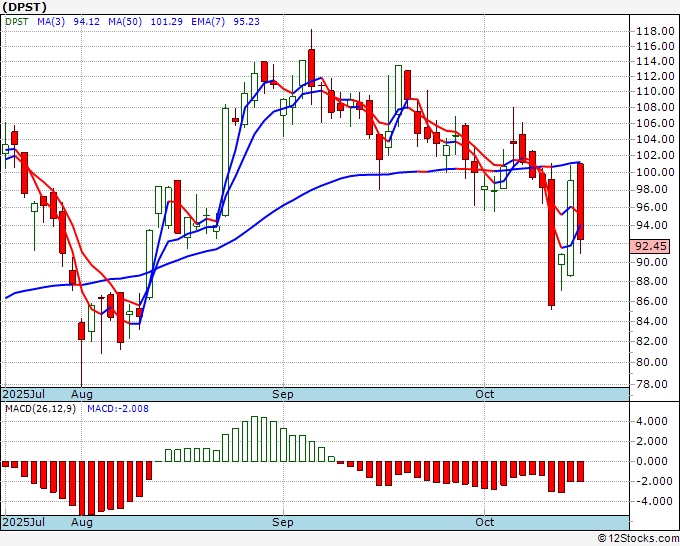Click the 90.00 price axis label

[651, 262]
